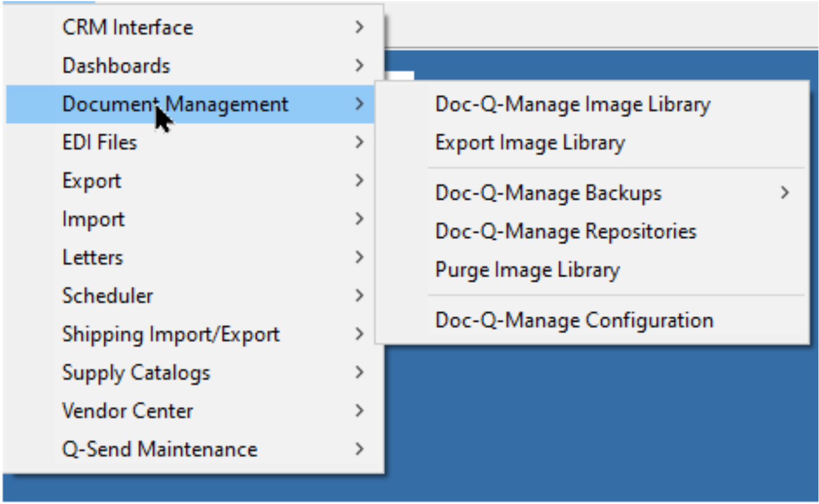Select Purge Image Library
Viewport: 819px width, 504px height.
pyautogui.click(x=592, y=270)
